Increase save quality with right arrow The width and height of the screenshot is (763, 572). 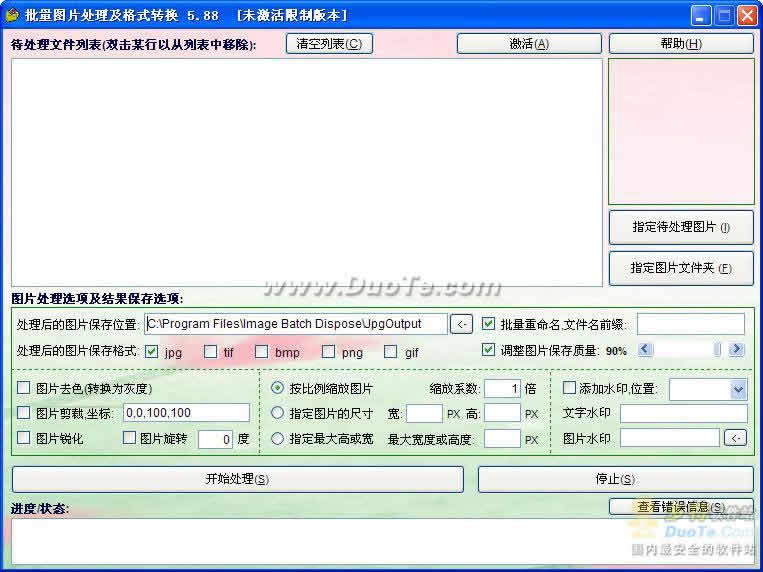[x=736, y=349]
